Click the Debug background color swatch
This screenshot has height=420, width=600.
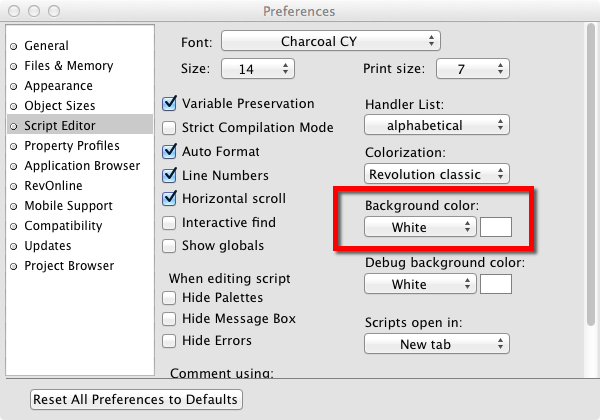point(496,284)
